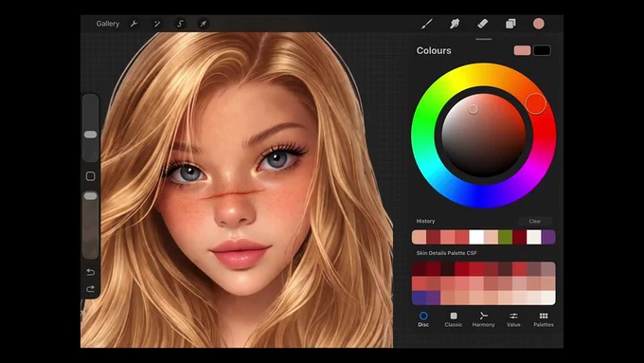
Task: Tap the Undo arrow in sidebar
Action: pyautogui.click(x=90, y=272)
